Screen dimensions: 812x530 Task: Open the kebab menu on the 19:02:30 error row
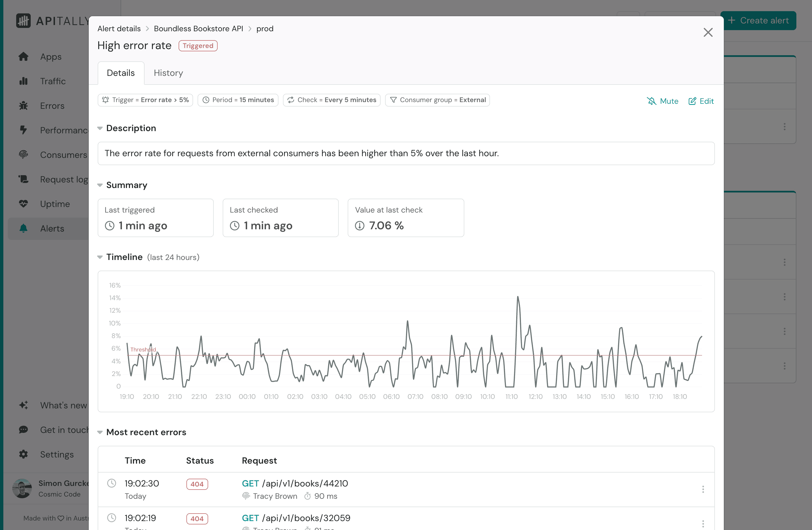703,490
